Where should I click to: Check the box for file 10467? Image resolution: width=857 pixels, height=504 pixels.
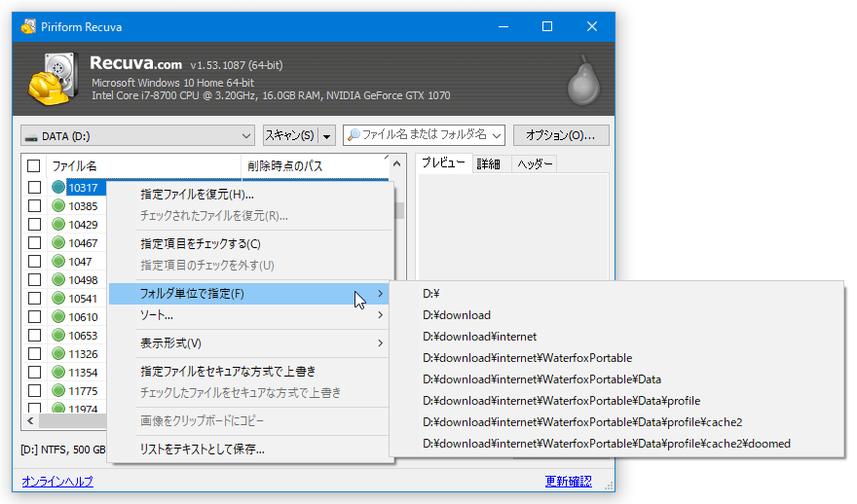[34, 243]
